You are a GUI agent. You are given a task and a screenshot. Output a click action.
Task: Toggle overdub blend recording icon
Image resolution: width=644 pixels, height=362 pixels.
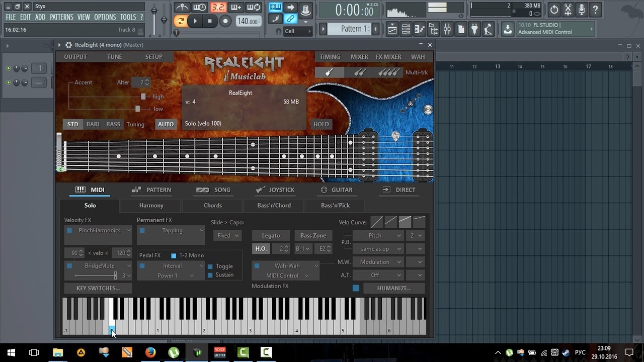pos(236,8)
